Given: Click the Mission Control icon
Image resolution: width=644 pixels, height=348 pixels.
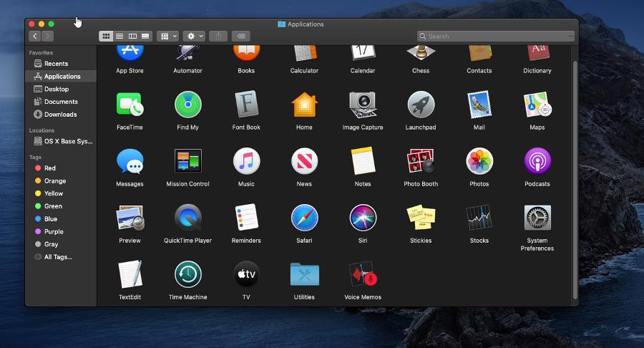Looking at the screenshot, I should point(188,161).
